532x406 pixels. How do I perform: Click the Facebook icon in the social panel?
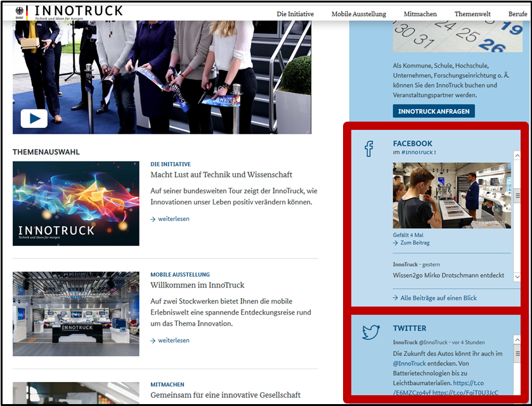click(369, 148)
